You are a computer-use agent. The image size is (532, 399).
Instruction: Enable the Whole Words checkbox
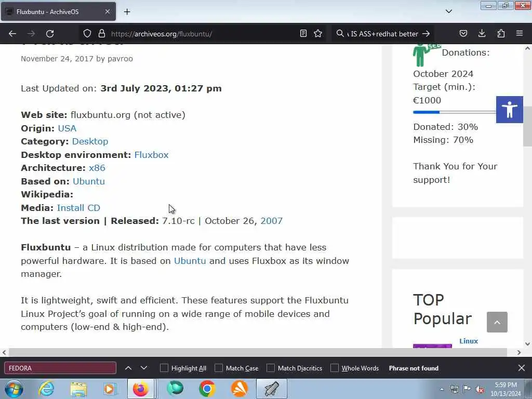[335, 368]
